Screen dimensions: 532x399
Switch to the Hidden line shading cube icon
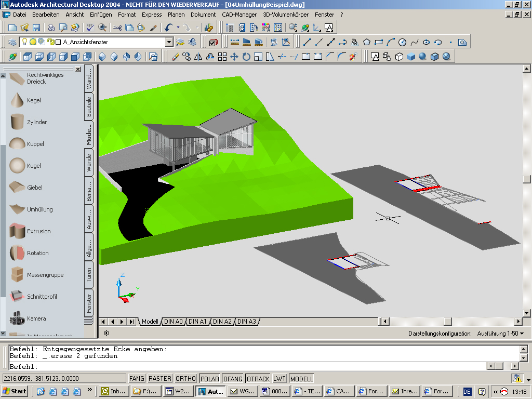[400, 57]
